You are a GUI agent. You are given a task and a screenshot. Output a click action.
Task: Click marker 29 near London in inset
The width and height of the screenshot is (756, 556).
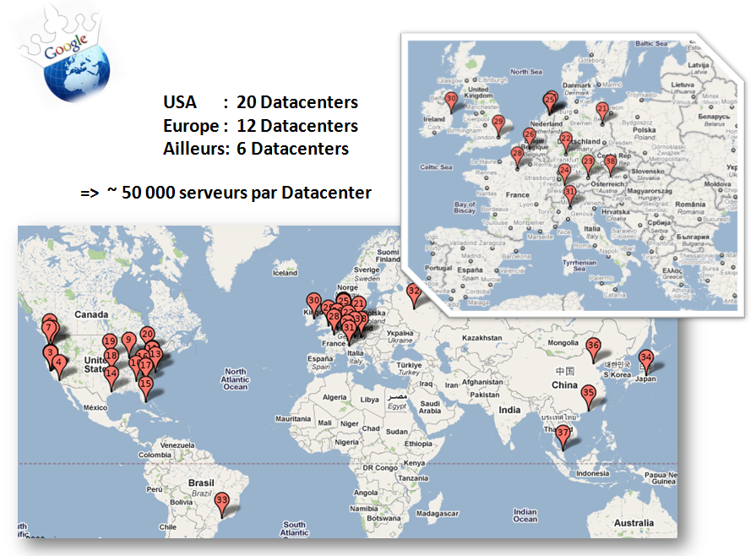[x=498, y=123]
